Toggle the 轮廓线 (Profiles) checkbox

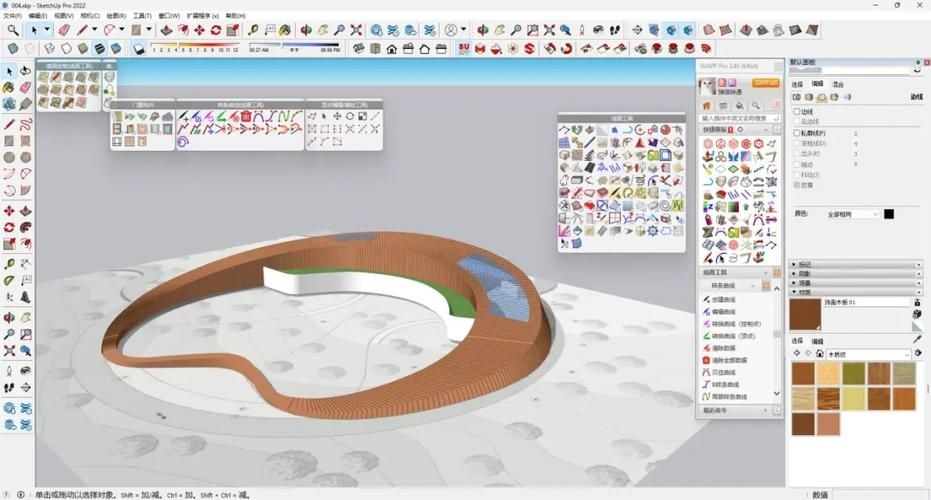coord(797,132)
